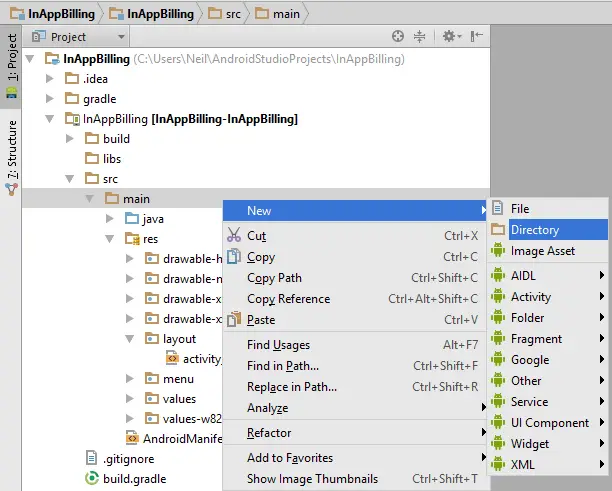Viewport: 612px width, 491px height.
Task: Click the Structure tool window icon
Action: click(x=11, y=189)
